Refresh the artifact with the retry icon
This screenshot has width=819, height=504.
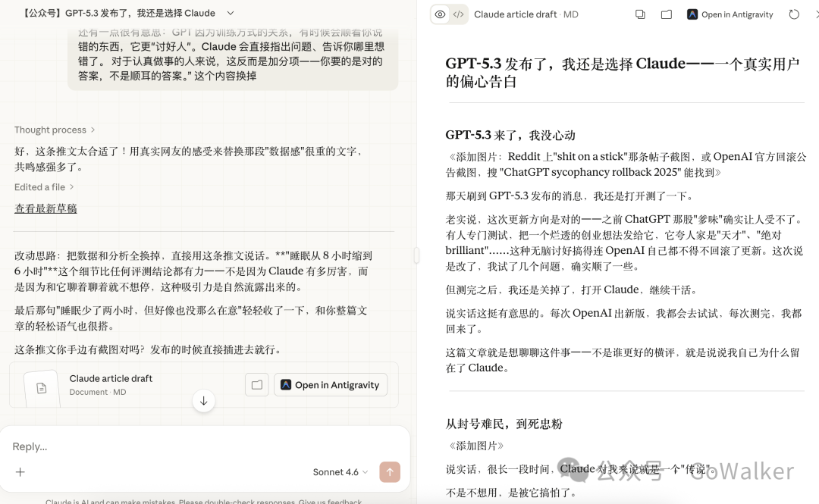click(x=793, y=14)
